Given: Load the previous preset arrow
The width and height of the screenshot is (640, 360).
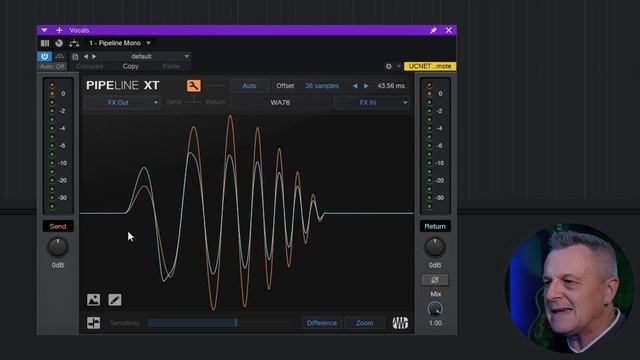Looking at the screenshot, I should coord(86,57).
